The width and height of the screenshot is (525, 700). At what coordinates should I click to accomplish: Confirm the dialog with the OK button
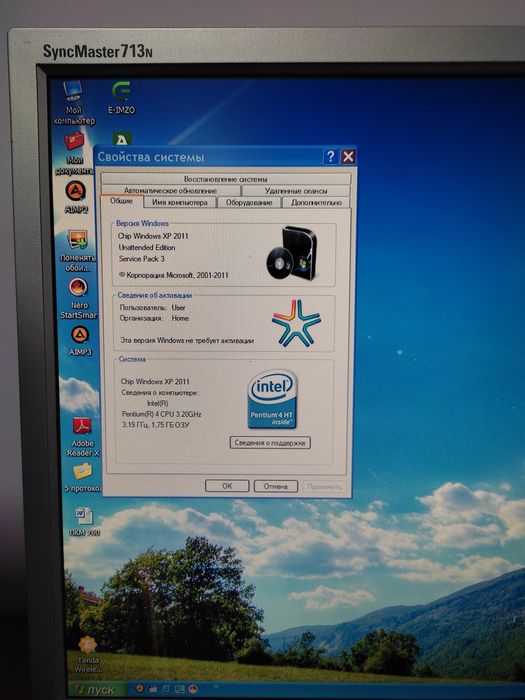[x=227, y=486]
